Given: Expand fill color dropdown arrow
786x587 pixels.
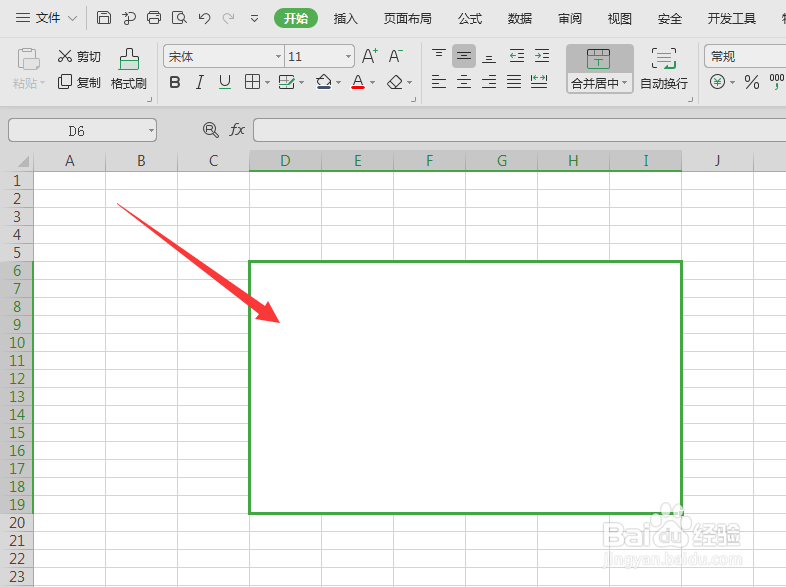Looking at the screenshot, I should (x=338, y=82).
